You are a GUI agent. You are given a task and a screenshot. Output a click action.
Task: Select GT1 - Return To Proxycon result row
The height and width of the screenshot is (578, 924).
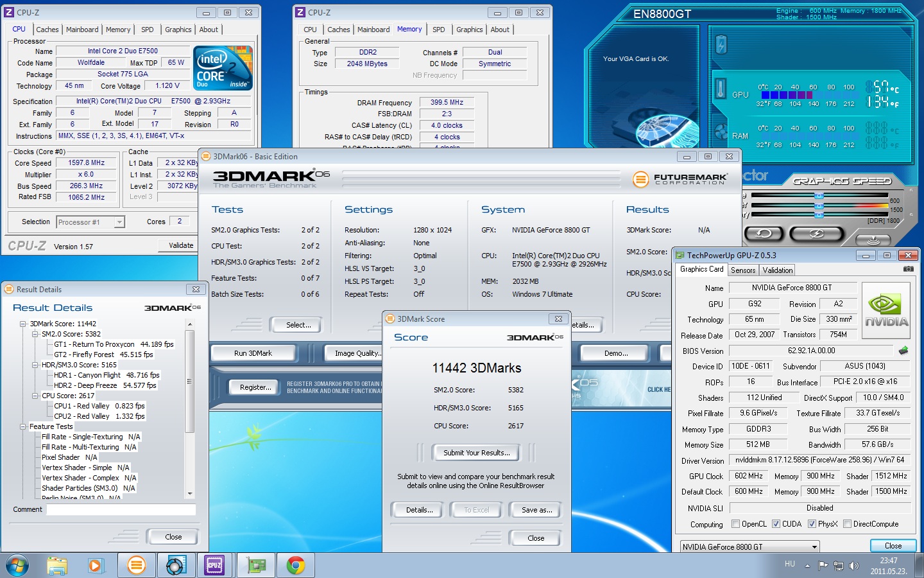[114, 344]
